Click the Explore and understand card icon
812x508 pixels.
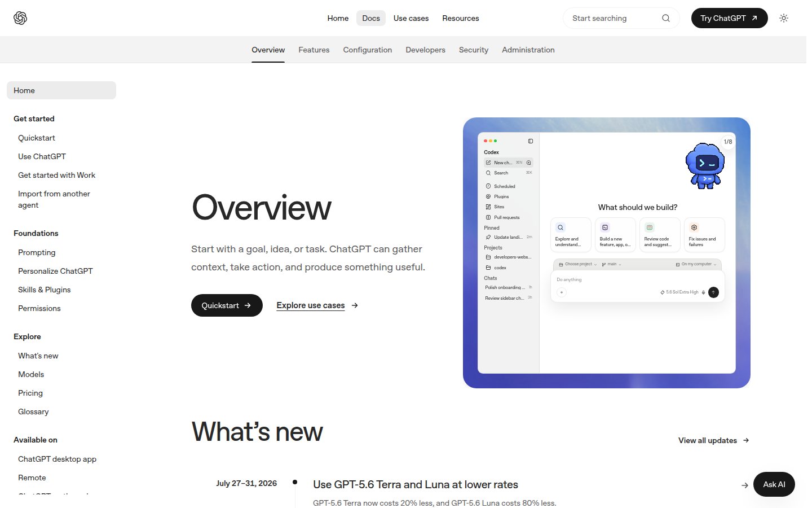(561, 227)
